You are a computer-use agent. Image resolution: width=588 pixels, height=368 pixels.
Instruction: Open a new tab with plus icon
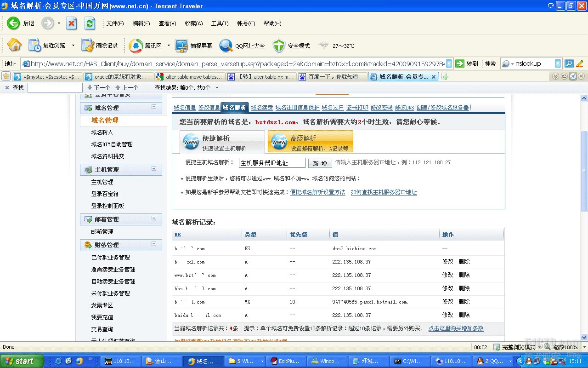tap(445, 76)
